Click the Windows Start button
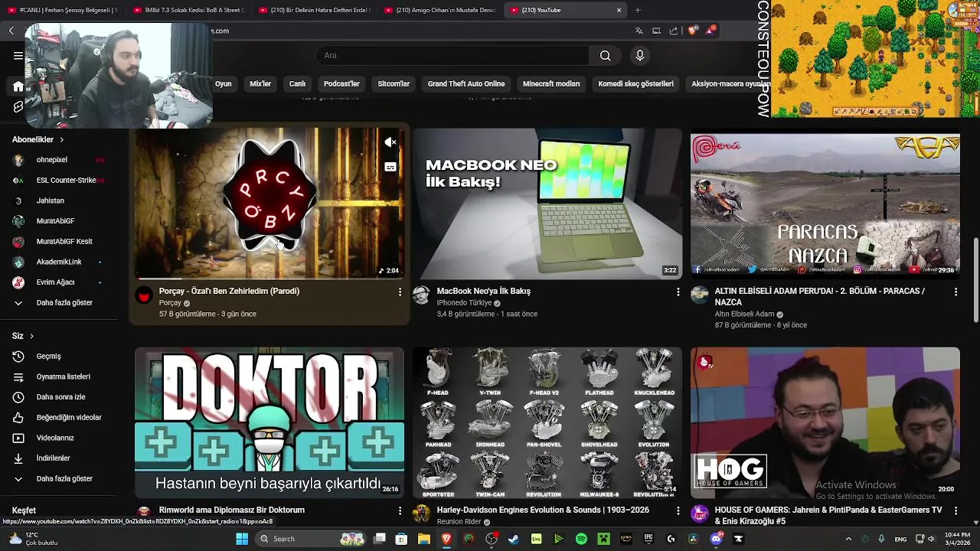The image size is (980, 551). (x=242, y=539)
